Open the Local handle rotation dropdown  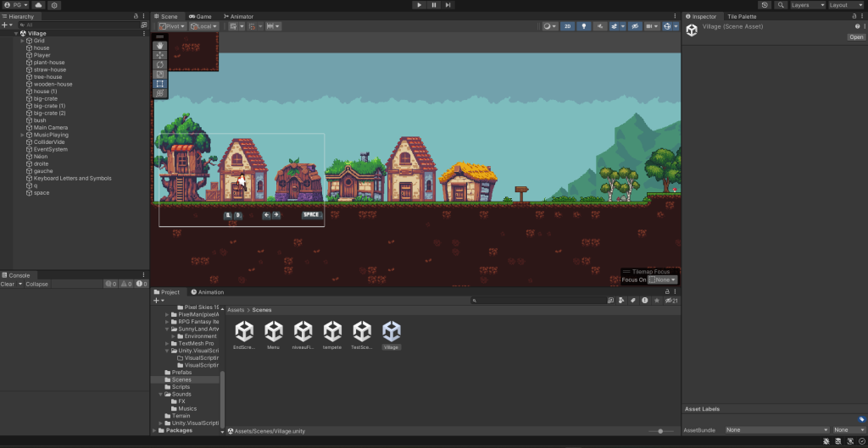pyautogui.click(x=203, y=26)
